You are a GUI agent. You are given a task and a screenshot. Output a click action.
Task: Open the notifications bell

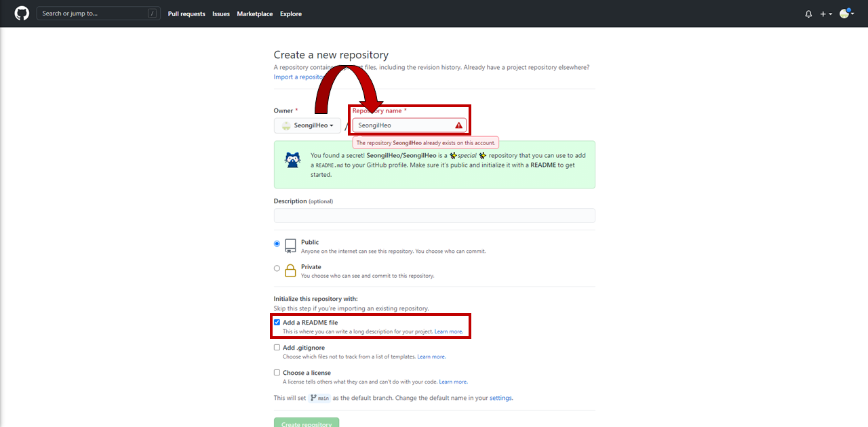808,14
